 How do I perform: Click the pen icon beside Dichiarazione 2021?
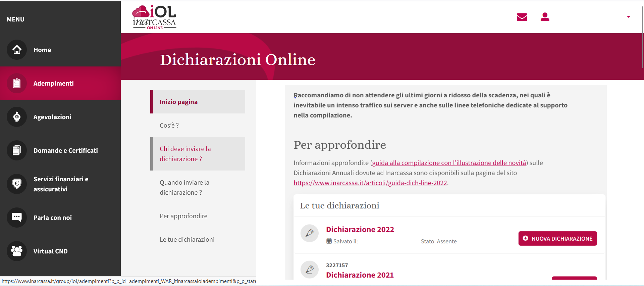[310, 270]
